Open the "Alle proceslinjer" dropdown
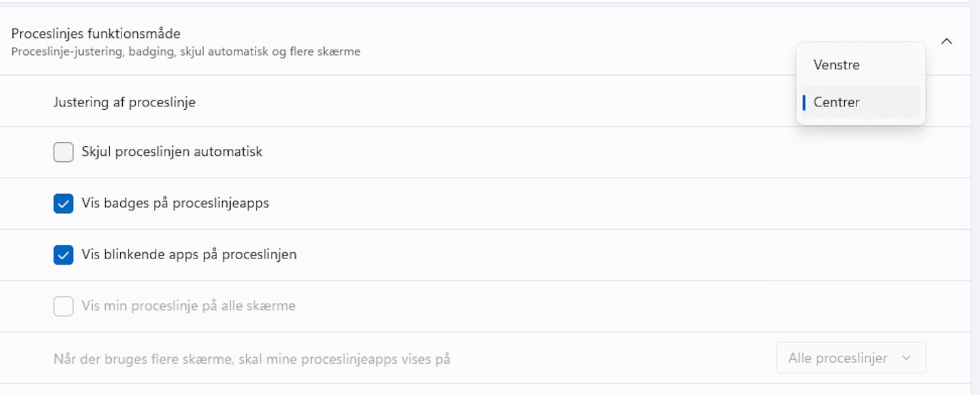This screenshot has height=395, width=980. (x=851, y=358)
